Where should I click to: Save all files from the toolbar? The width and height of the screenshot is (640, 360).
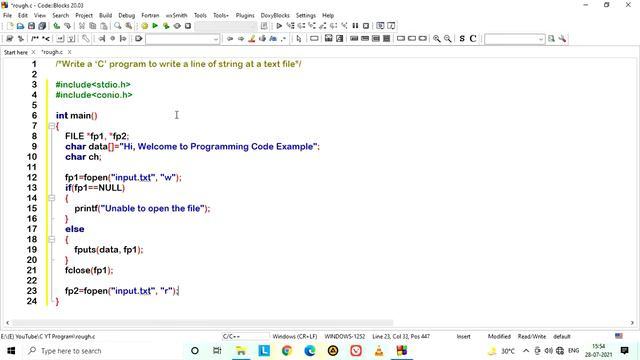tap(42, 26)
